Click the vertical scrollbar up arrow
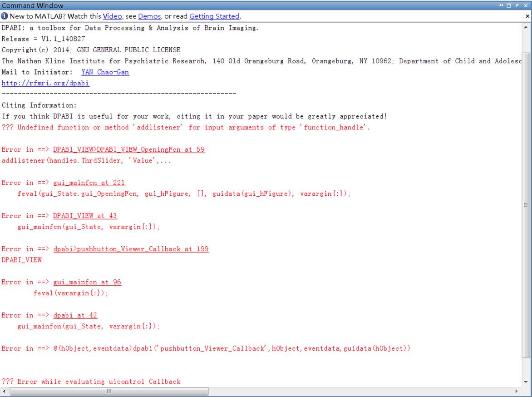 [x=526, y=27]
